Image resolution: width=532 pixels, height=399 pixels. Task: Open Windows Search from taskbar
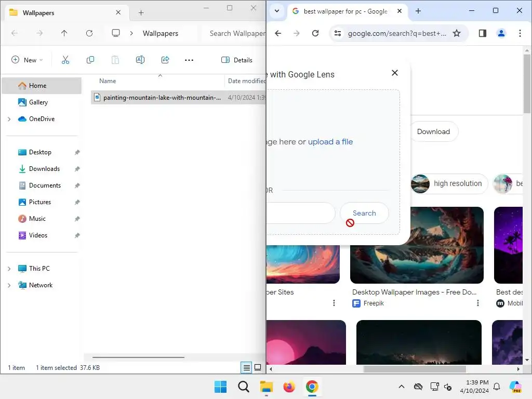[244, 387]
